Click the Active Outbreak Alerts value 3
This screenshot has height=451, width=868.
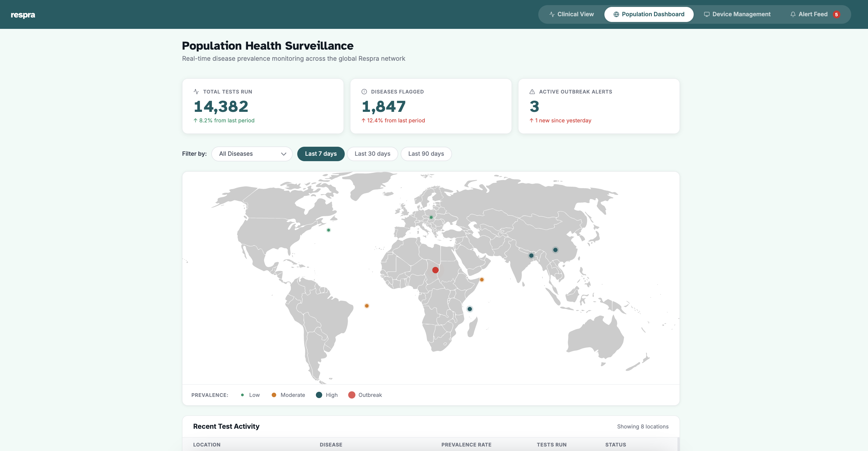pos(534,106)
